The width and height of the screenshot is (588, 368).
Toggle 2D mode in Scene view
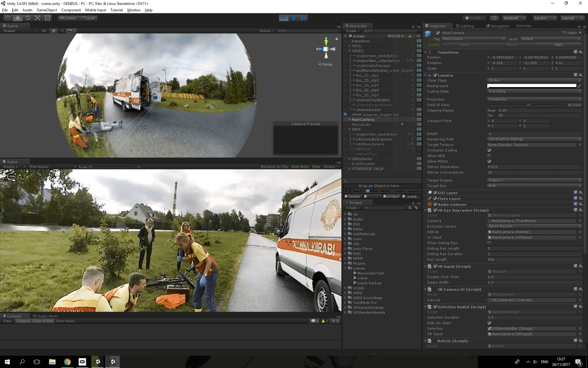tap(44, 31)
